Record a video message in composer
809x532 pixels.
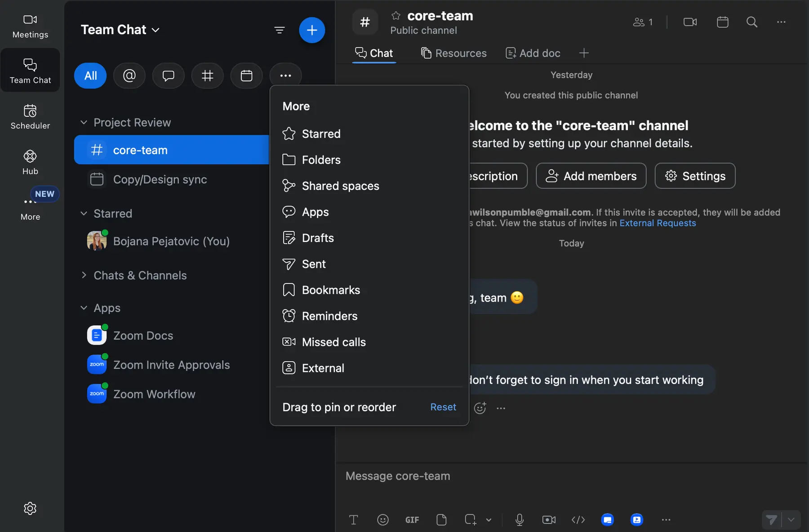coord(549,520)
